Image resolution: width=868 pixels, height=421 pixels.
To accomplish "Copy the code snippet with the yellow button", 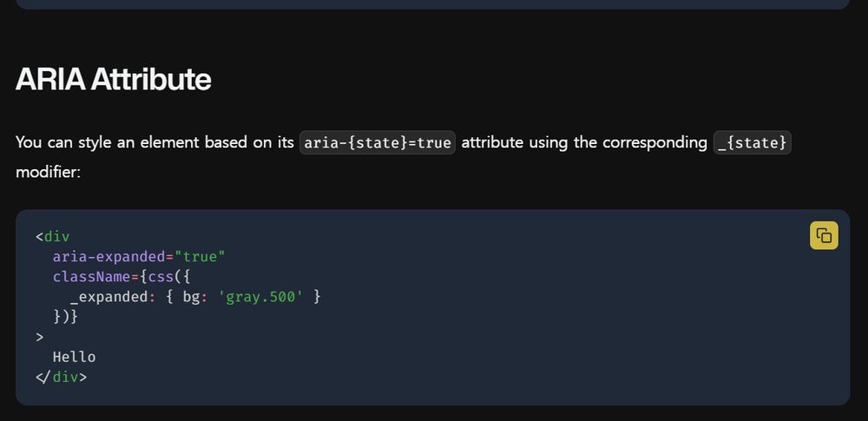I will pyautogui.click(x=824, y=235).
